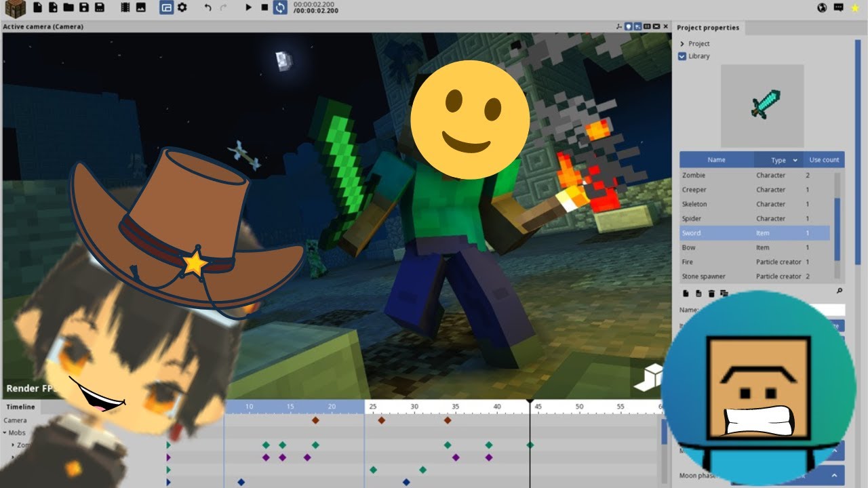This screenshot has height=488, width=868.
Task: Click the aspect ratio icon in view header
Action: coord(647,26)
